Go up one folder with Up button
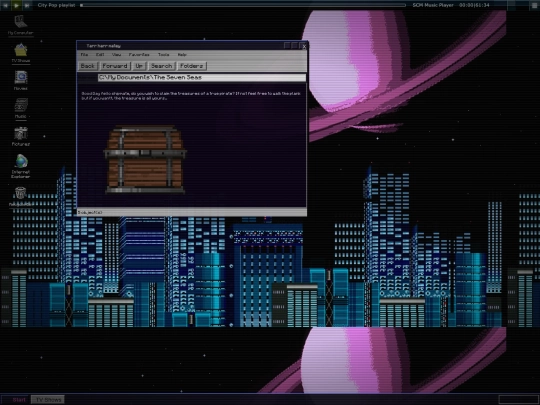540x405 pixels. point(139,66)
